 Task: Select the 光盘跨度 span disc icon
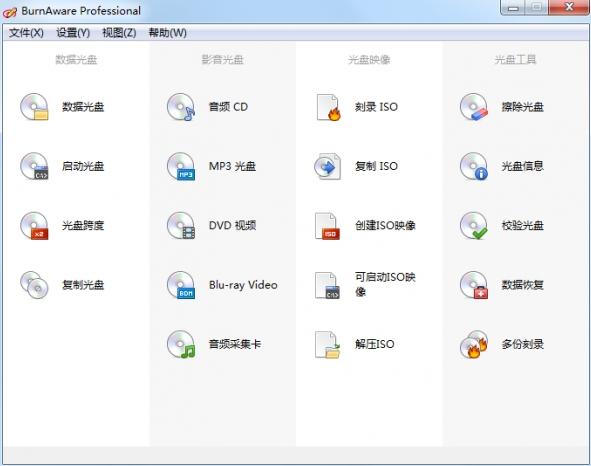coord(34,225)
